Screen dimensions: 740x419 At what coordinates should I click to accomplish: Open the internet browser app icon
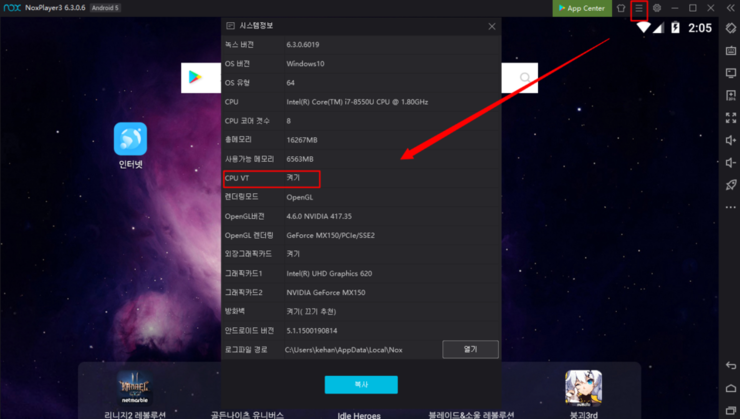(x=130, y=139)
